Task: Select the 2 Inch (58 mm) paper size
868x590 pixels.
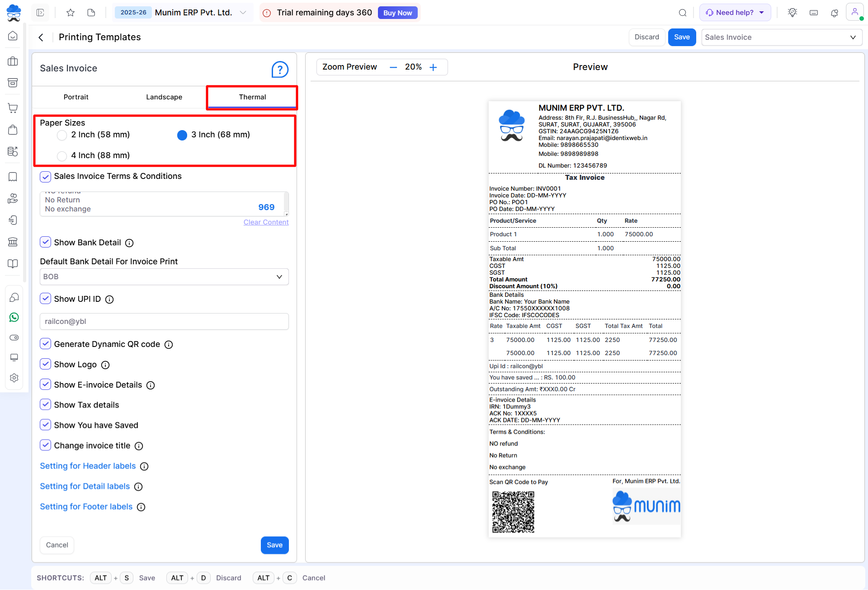Action: 62,135
